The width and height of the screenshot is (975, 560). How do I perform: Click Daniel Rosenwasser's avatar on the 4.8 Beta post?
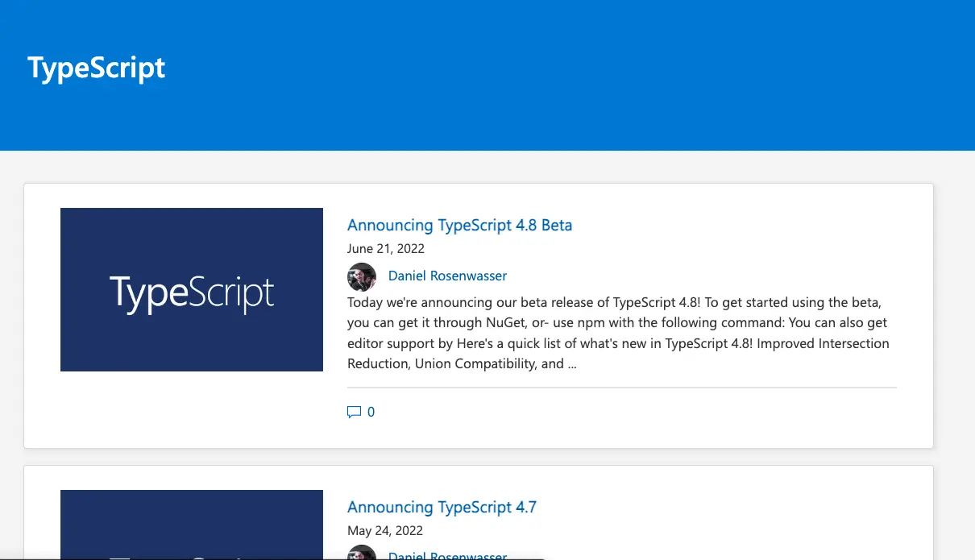pos(362,277)
